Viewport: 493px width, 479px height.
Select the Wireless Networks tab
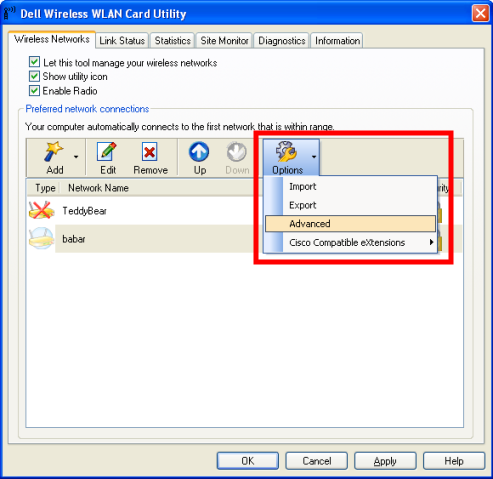tap(52, 39)
